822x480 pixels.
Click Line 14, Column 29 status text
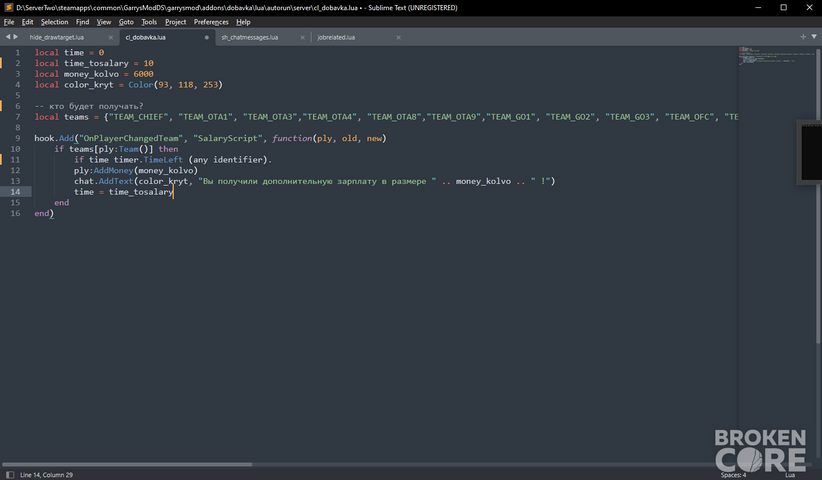[46, 475]
